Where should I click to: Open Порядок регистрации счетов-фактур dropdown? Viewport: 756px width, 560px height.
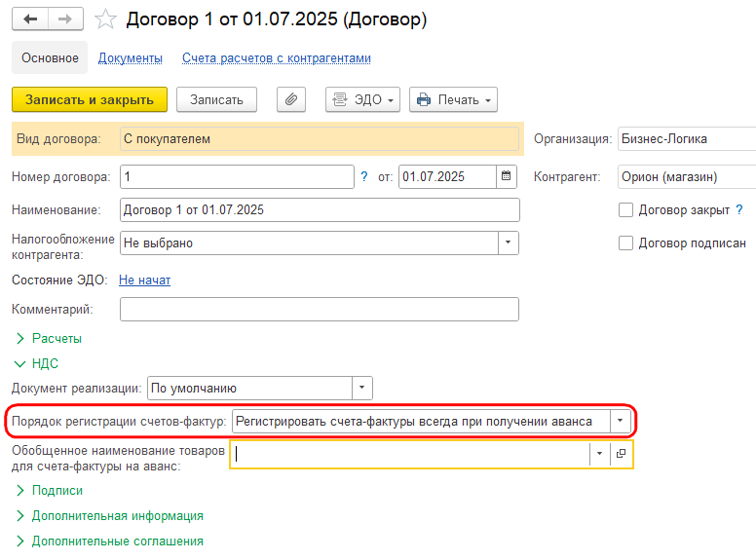tap(620, 421)
